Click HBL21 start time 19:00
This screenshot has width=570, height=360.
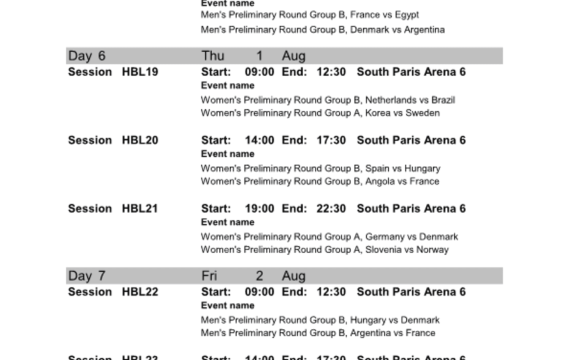coord(260,209)
